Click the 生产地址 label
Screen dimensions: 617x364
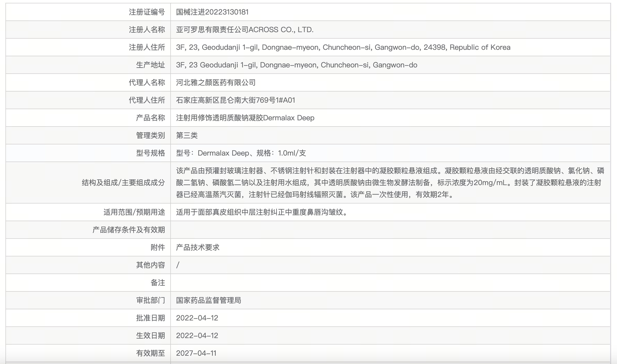(x=151, y=65)
